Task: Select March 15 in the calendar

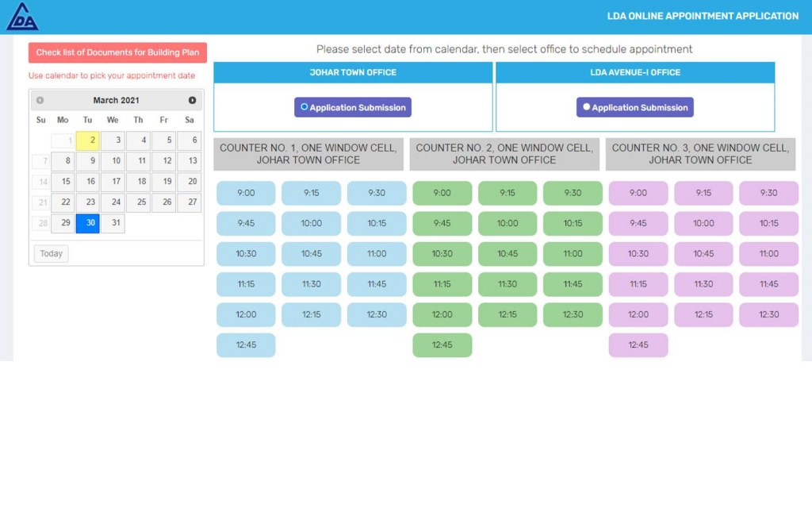Action: coord(62,182)
